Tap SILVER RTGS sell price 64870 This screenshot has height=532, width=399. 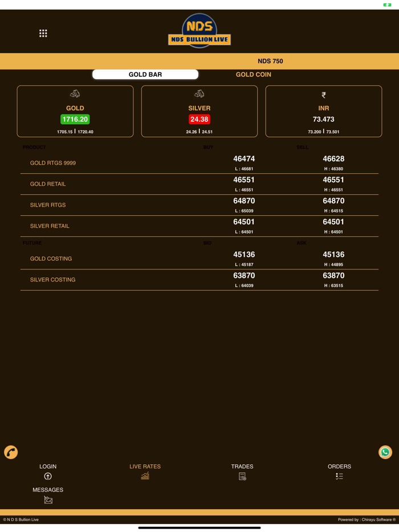[x=333, y=201]
